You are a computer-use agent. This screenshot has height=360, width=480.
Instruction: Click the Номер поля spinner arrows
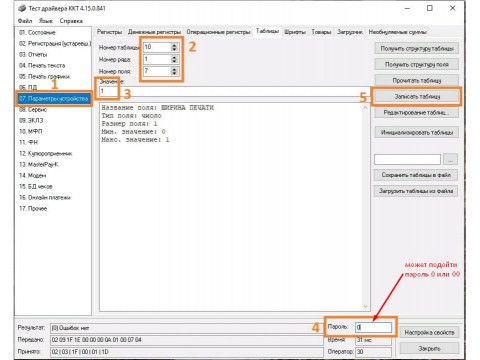click(174, 71)
